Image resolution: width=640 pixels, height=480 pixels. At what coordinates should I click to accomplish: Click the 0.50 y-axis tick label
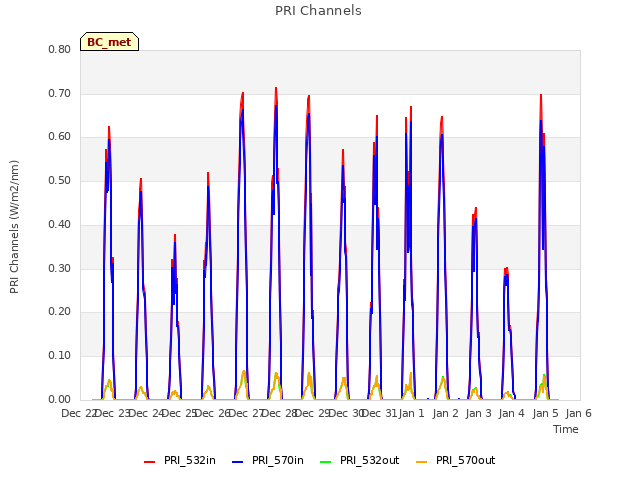coord(60,180)
